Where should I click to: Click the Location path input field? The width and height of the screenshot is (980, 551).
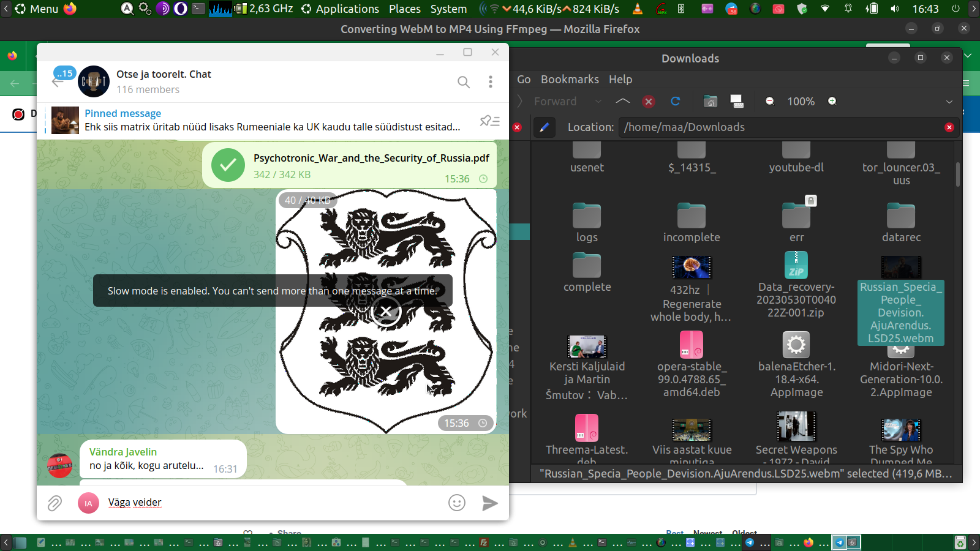click(778, 127)
